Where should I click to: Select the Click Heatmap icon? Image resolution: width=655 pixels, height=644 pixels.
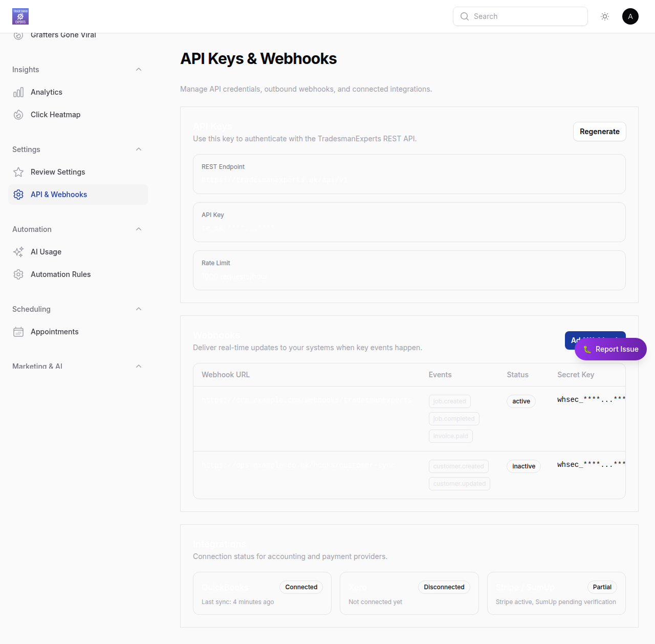click(x=18, y=115)
